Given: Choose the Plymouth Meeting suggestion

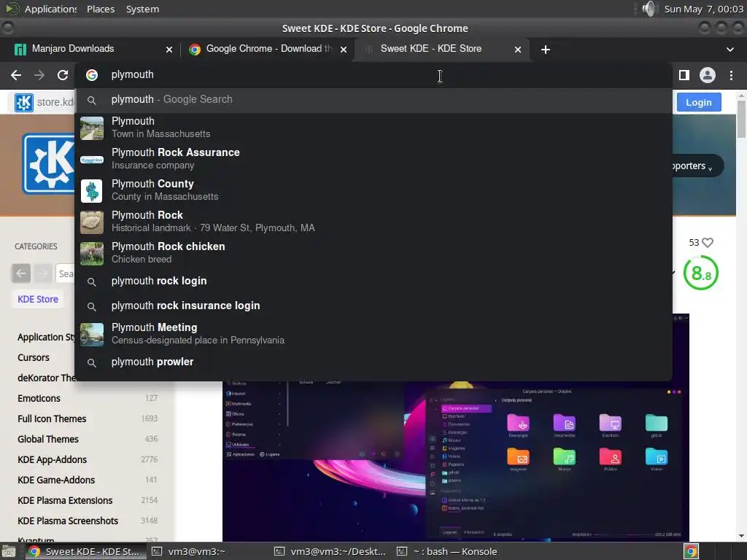Looking at the screenshot, I should [x=373, y=334].
